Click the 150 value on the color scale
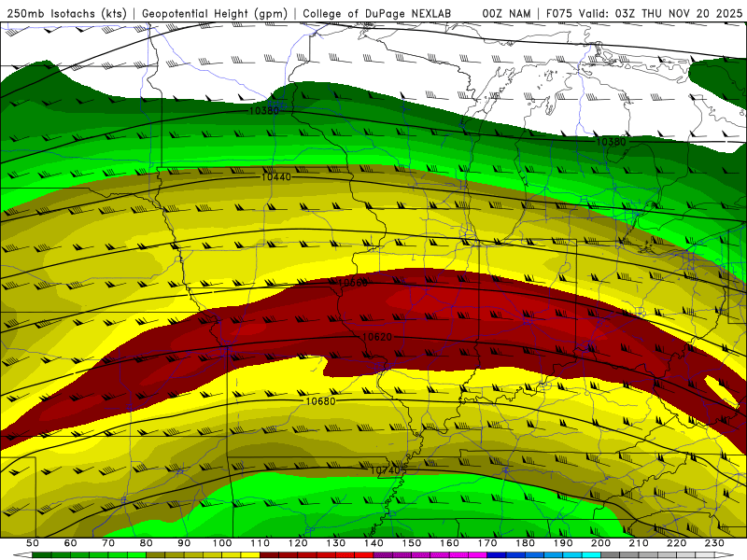The height and width of the screenshot is (560, 747). [x=412, y=543]
